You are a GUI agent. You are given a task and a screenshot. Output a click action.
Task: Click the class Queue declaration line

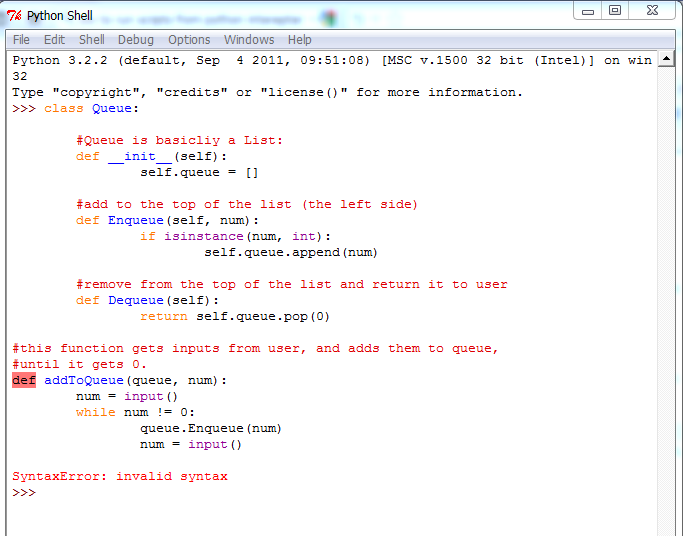[92, 108]
